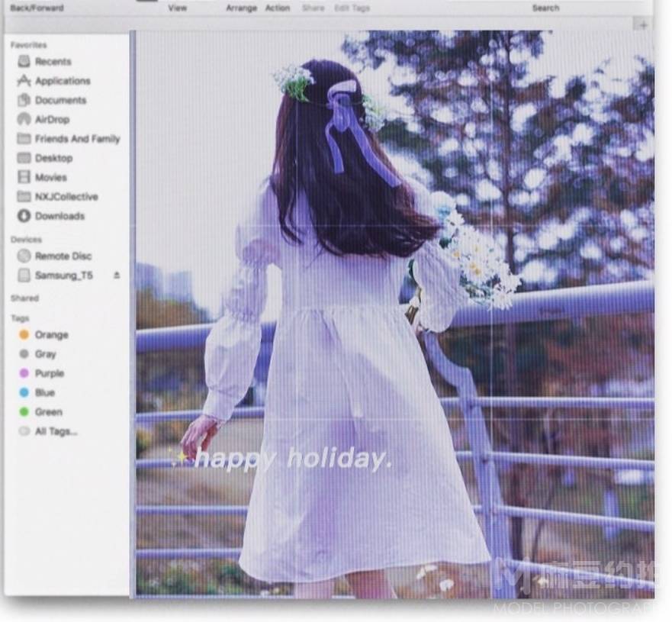
Task: Open the Downloads folder
Action: pos(59,216)
